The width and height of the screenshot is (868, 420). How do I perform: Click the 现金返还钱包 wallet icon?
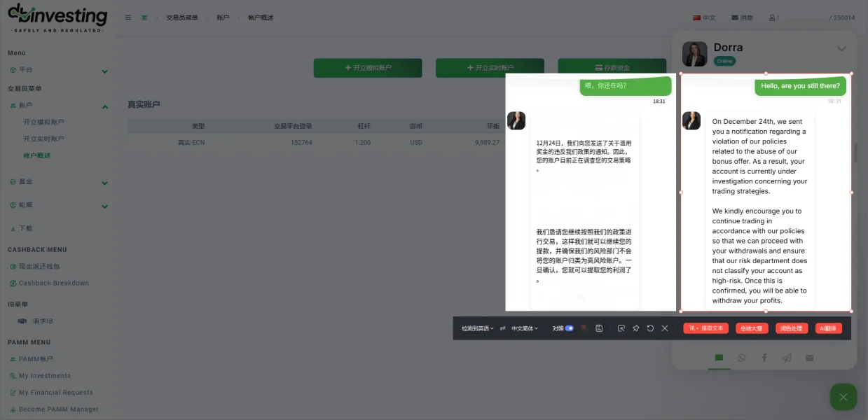[13, 266]
